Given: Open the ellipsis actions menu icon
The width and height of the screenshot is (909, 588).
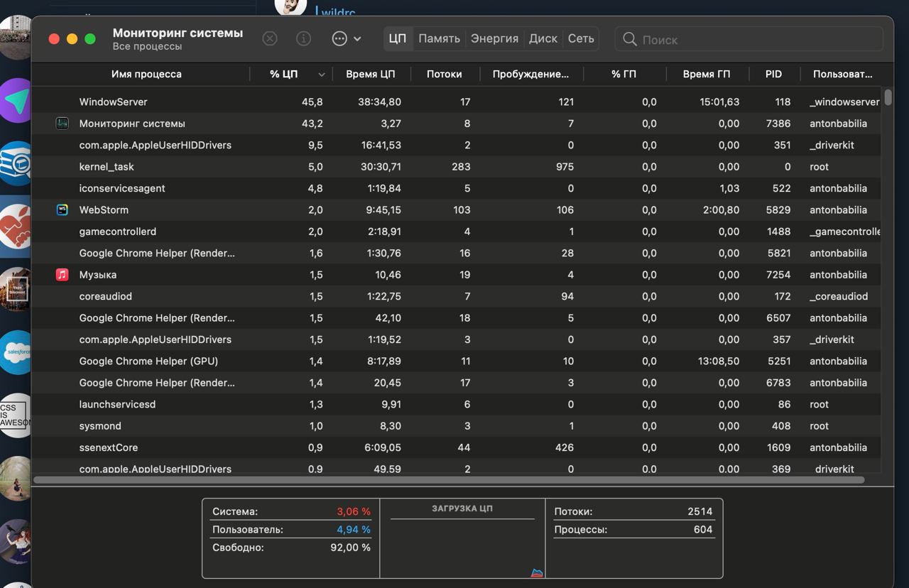Looking at the screenshot, I should (339, 39).
